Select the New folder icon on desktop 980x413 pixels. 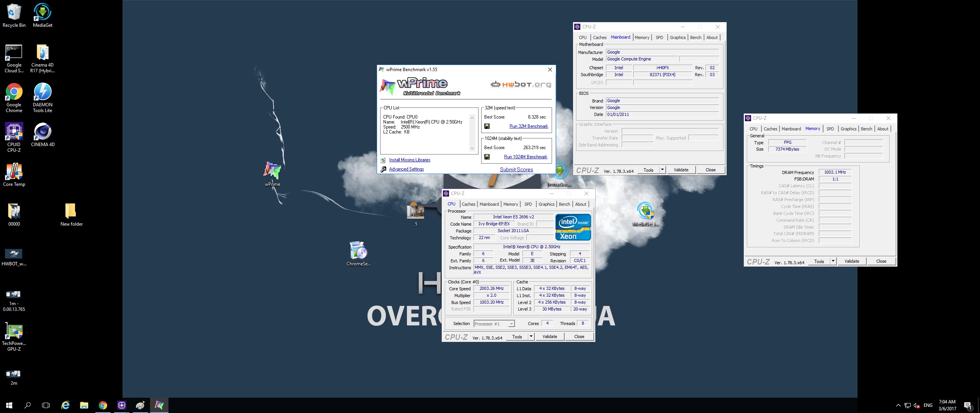pyautogui.click(x=71, y=214)
